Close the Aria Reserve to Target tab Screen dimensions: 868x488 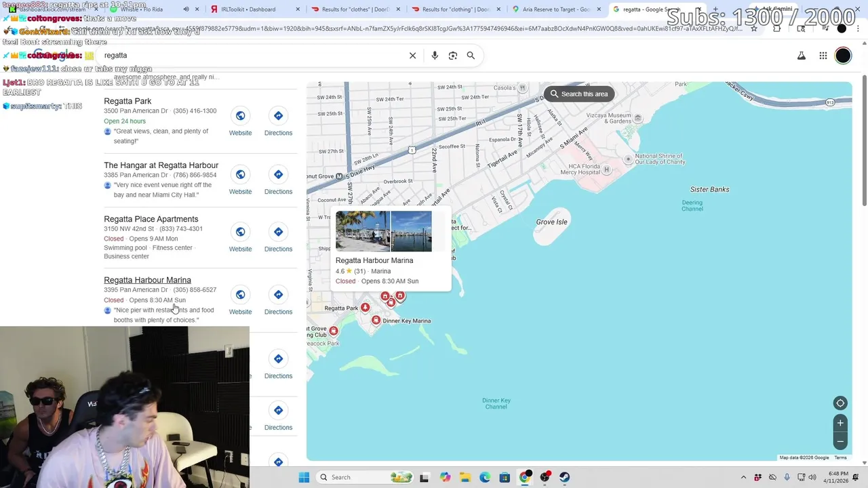point(599,9)
